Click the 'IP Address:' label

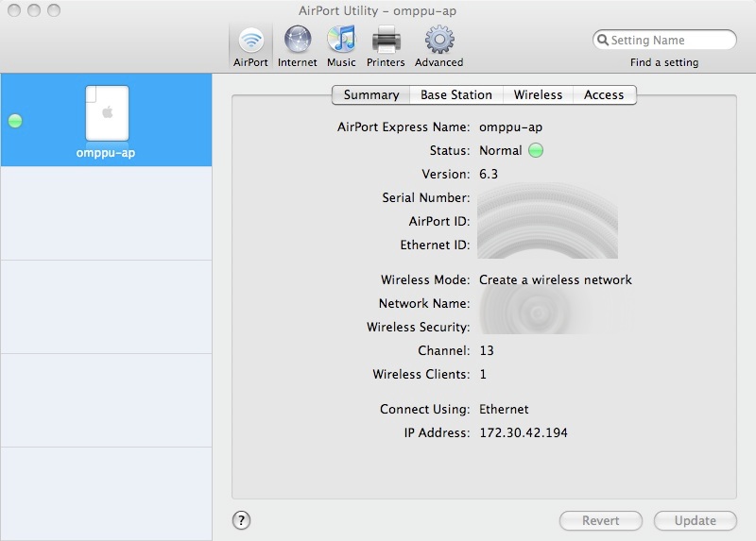click(437, 432)
